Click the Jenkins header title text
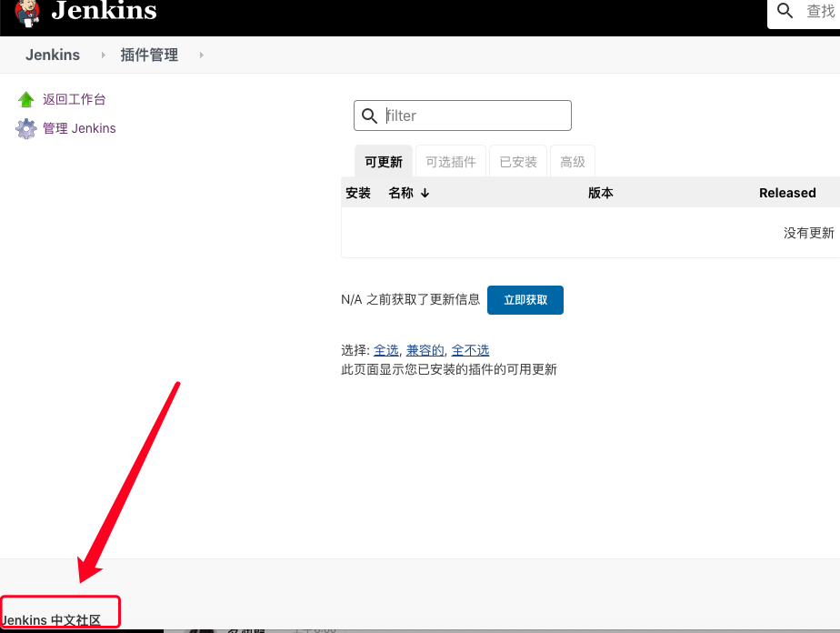Viewport: 840px width, 633px height. point(104,10)
